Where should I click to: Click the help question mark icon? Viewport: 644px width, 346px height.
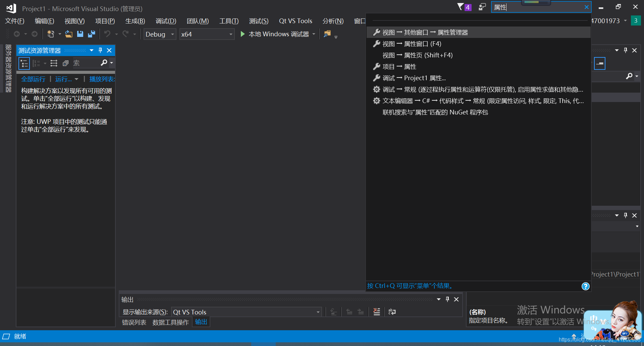586,286
